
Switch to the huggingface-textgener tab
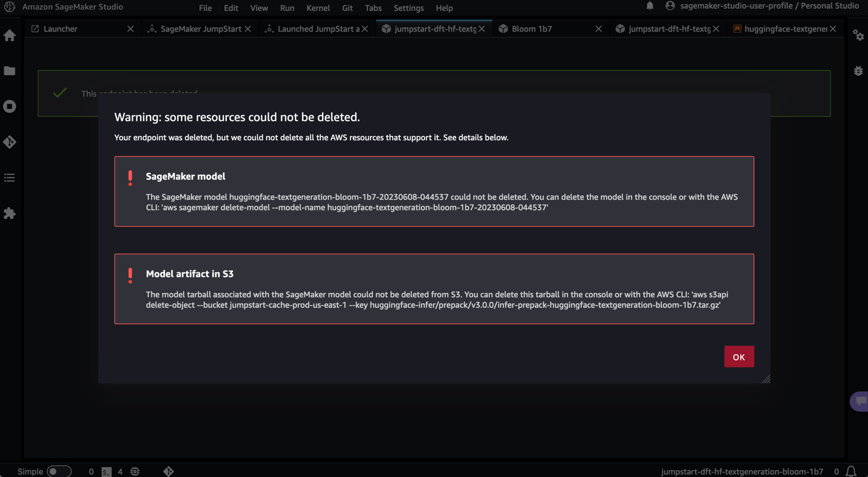(x=785, y=29)
